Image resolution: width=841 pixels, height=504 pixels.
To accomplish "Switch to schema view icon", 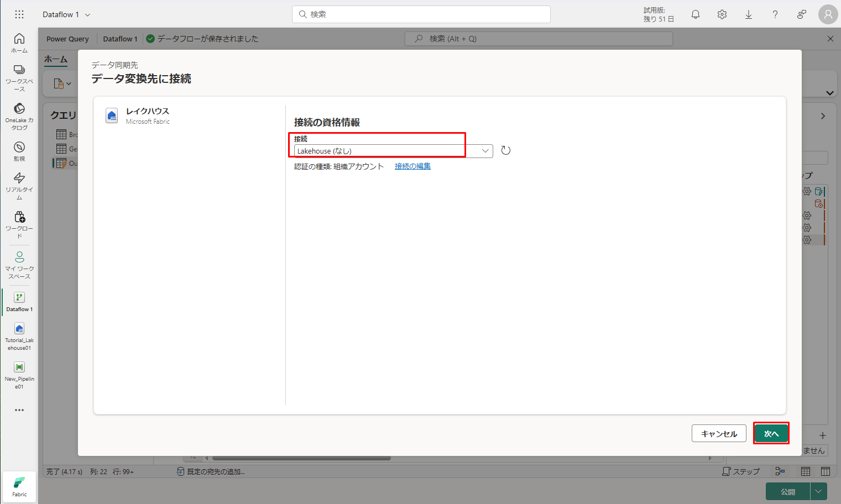I will (826, 471).
